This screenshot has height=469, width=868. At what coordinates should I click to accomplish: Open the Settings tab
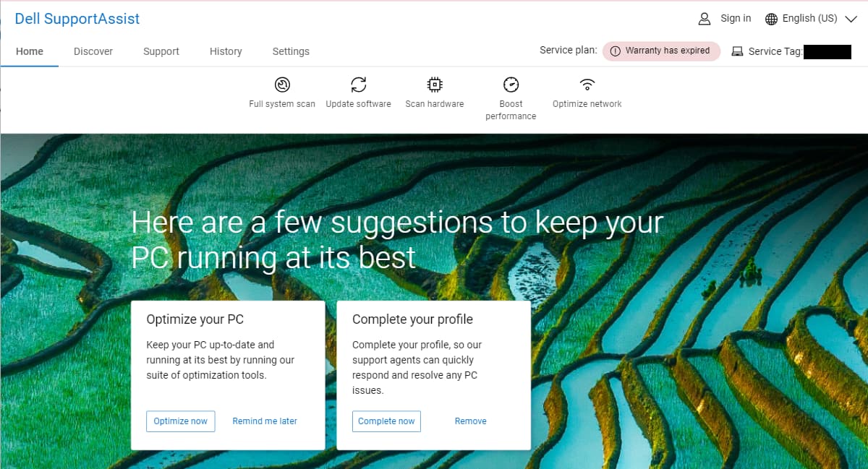[x=291, y=51]
